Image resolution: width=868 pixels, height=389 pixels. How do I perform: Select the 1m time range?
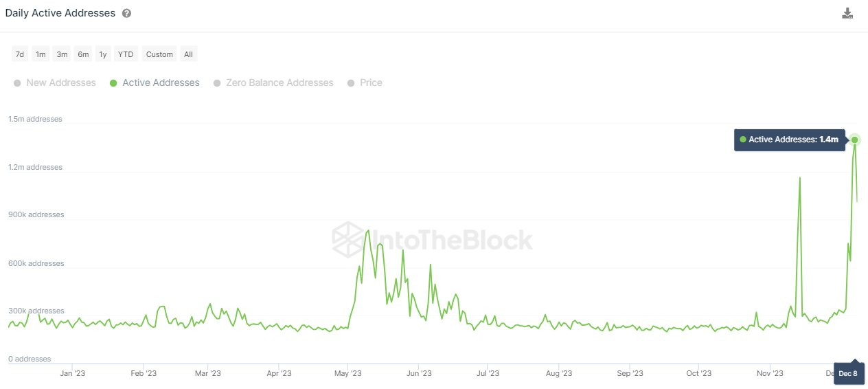click(41, 54)
